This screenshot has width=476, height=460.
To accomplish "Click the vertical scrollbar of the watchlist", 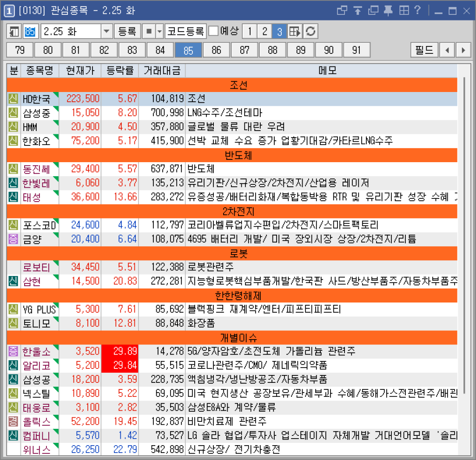I will 464,235.
